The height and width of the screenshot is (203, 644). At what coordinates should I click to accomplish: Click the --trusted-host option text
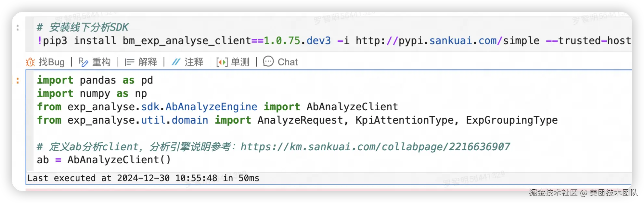(x=588, y=41)
